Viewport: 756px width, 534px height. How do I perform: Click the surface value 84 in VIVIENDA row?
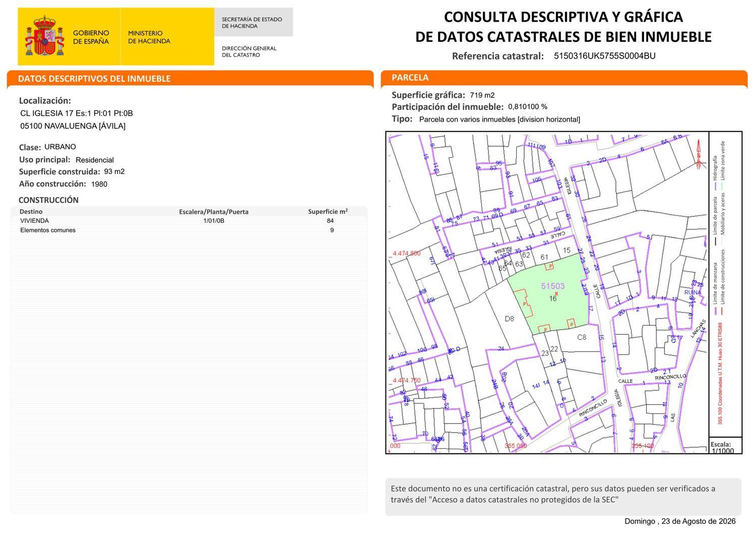pos(330,221)
